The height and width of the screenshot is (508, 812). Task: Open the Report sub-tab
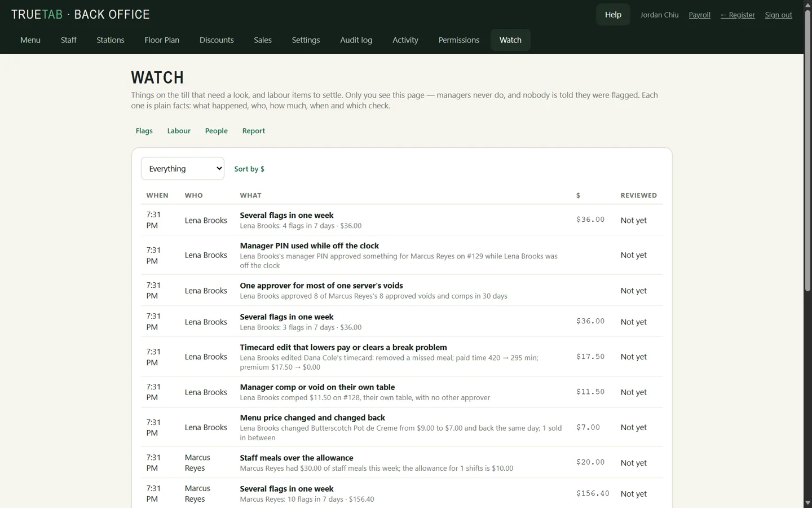254,131
